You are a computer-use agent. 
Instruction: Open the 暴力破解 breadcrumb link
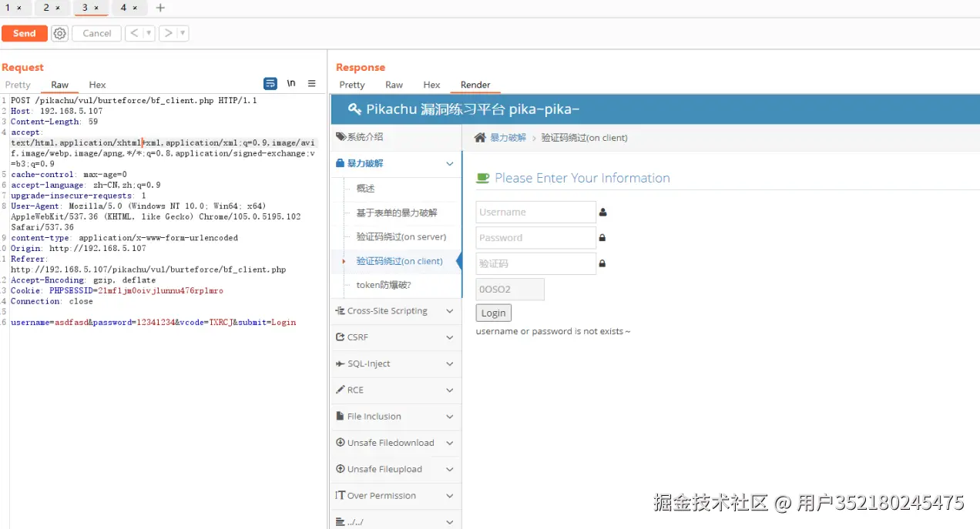pos(508,138)
